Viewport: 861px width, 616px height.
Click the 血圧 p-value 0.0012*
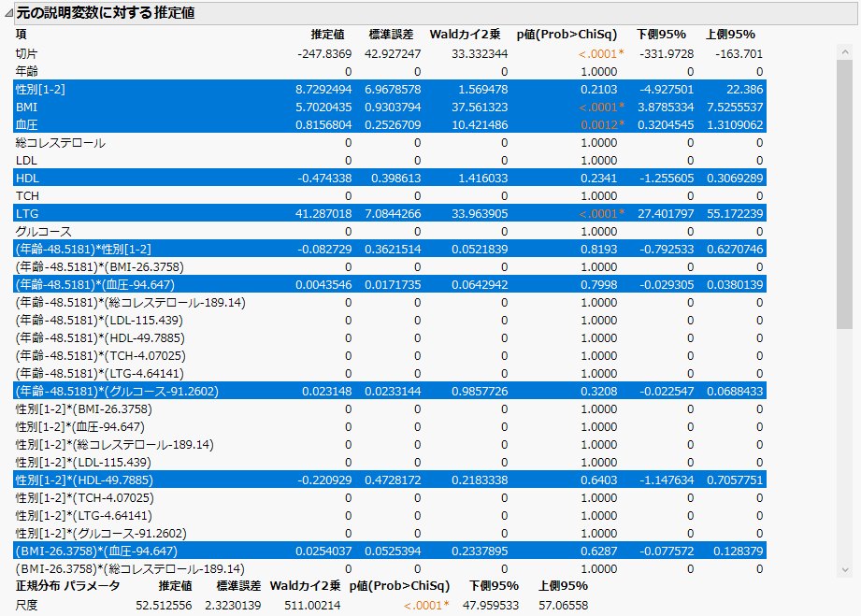coord(602,124)
